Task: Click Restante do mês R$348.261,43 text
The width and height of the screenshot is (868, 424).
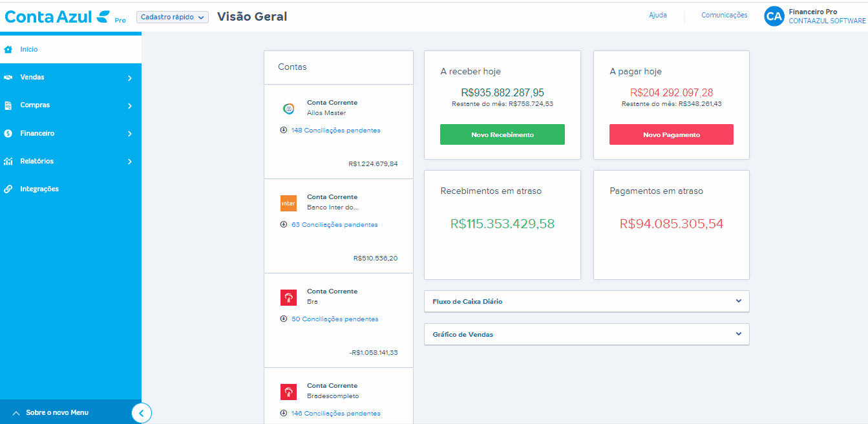Action: (x=672, y=103)
